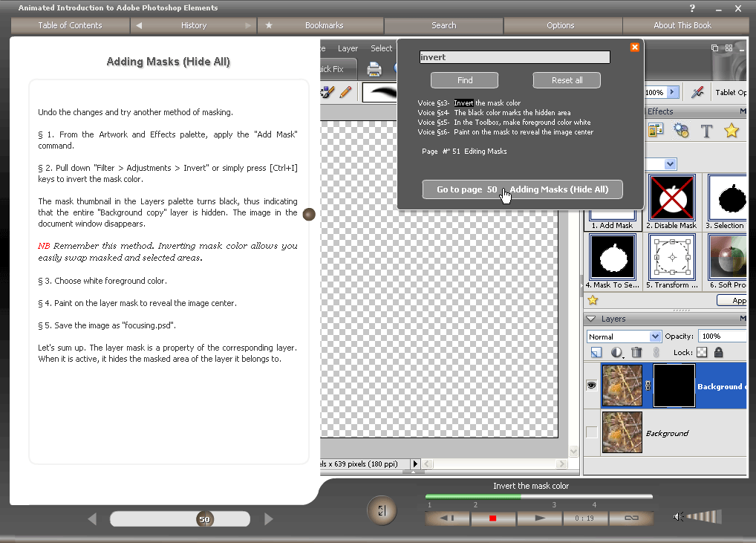
Task: Select the brush tool icon
Action: (x=328, y=92)
